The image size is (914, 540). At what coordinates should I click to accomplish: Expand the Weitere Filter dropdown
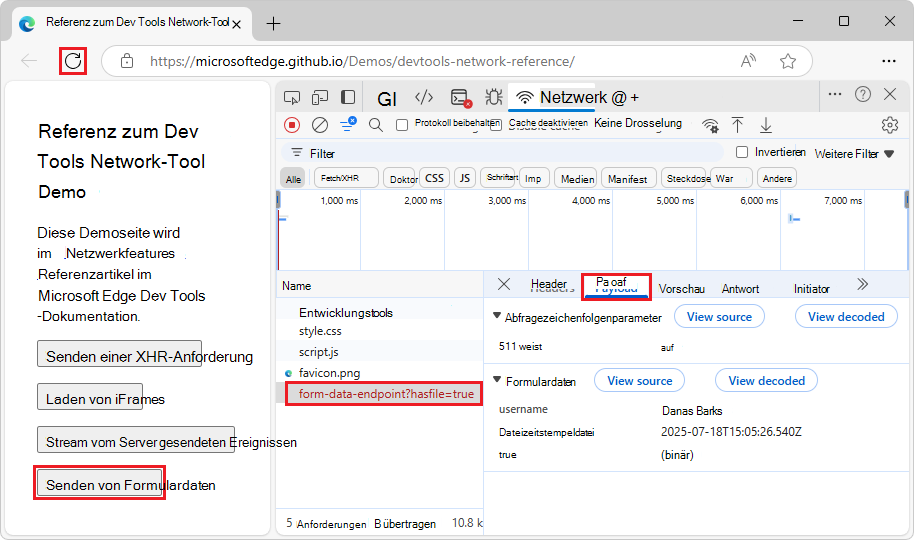854,153
